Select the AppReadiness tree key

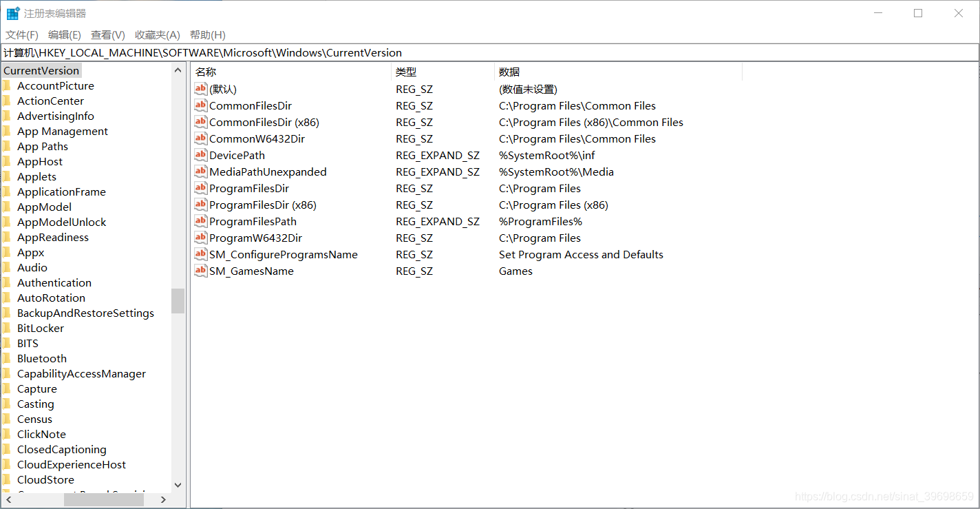(53, 237)
